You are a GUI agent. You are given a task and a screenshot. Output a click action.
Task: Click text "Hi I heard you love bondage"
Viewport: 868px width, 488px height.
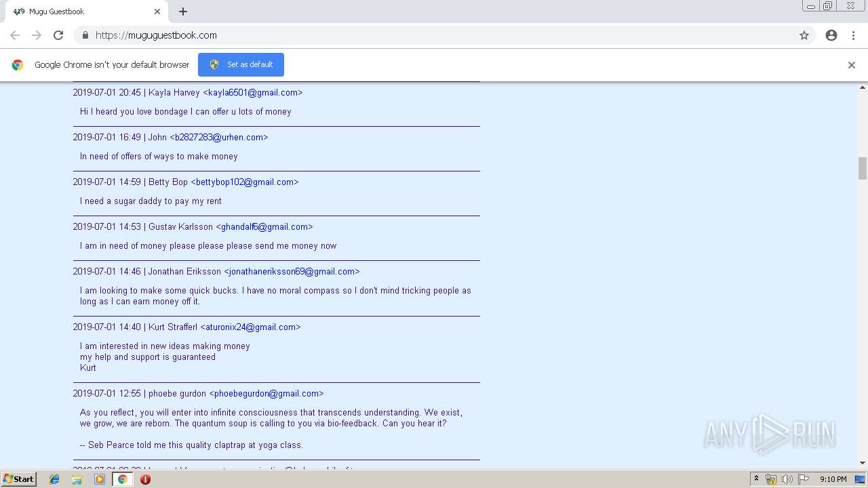pyautogui.click(x=134, y=111)
